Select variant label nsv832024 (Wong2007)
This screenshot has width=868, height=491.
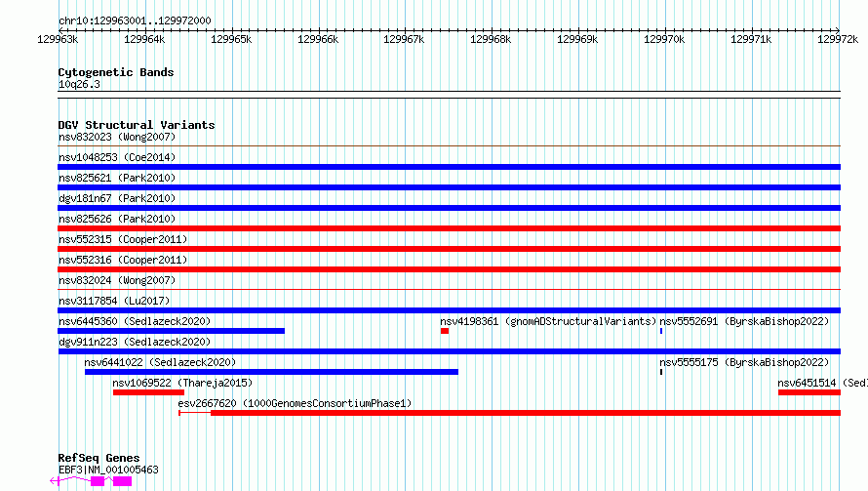click(117, 280)
